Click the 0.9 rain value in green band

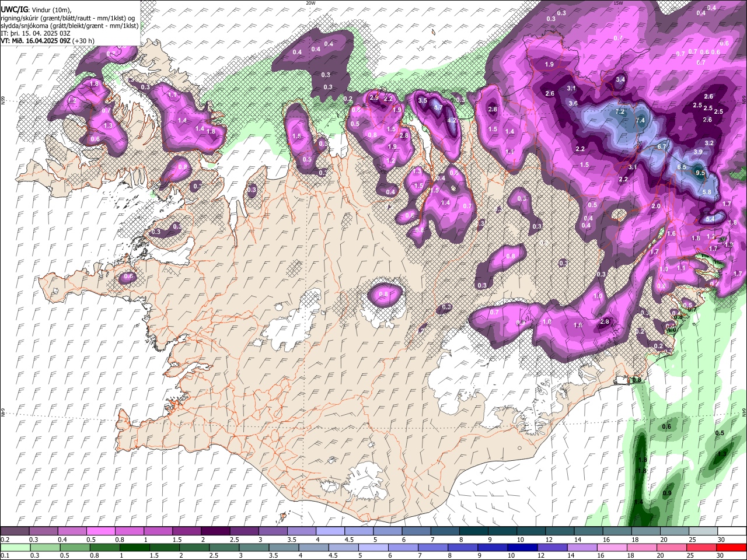point(668,494)
